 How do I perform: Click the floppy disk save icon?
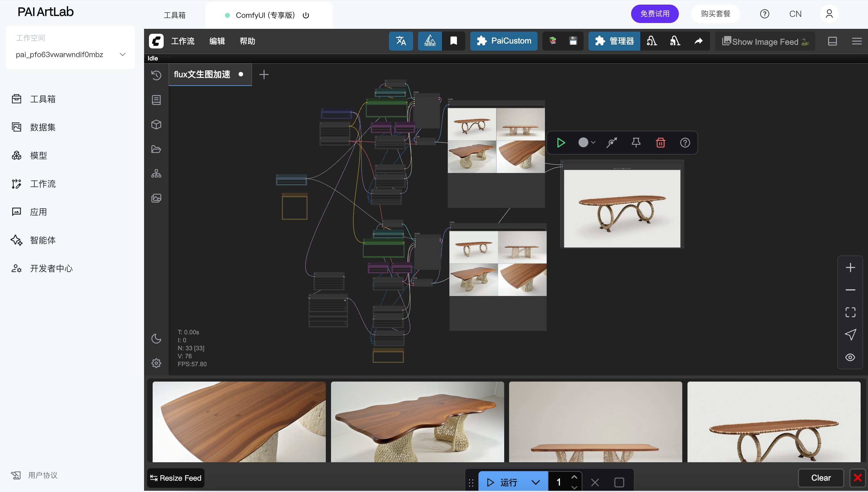(573, 41)
